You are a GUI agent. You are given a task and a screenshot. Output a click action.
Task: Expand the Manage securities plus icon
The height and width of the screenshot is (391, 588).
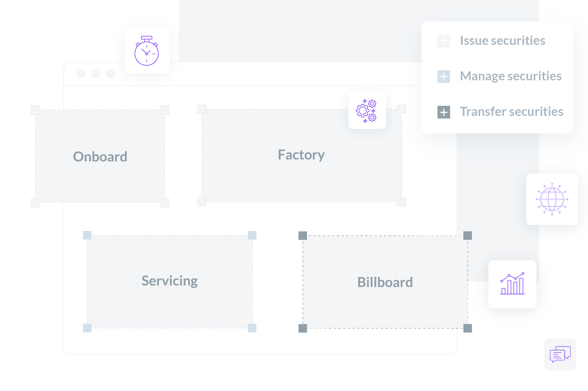[x=443, y=76]
